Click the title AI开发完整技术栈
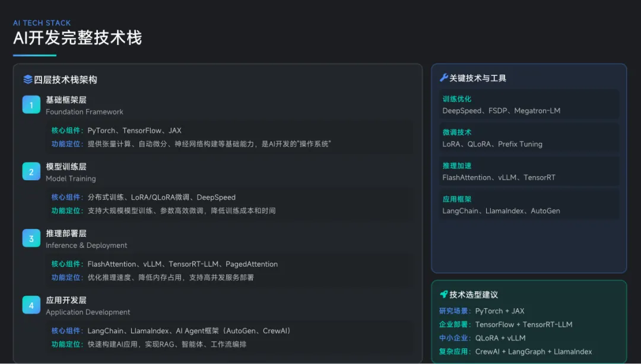The height and width of the screenshot is (364, 641). 78,38
